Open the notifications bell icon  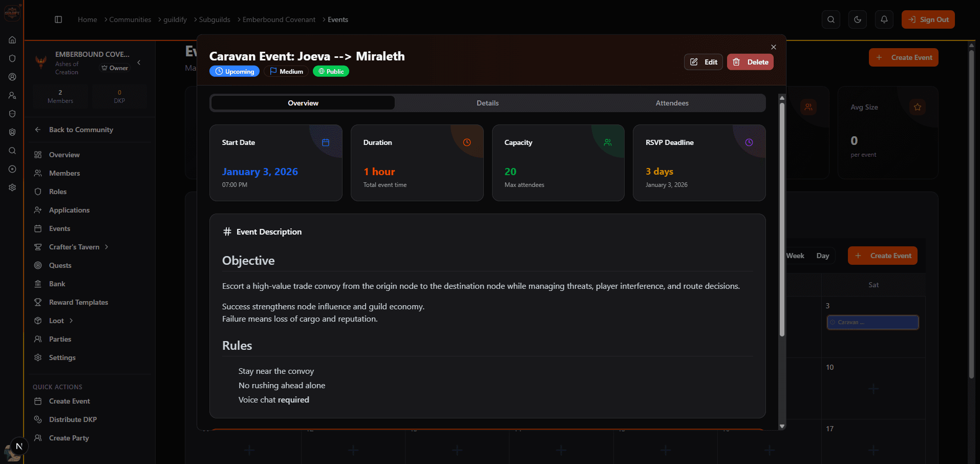coord(884,19)
